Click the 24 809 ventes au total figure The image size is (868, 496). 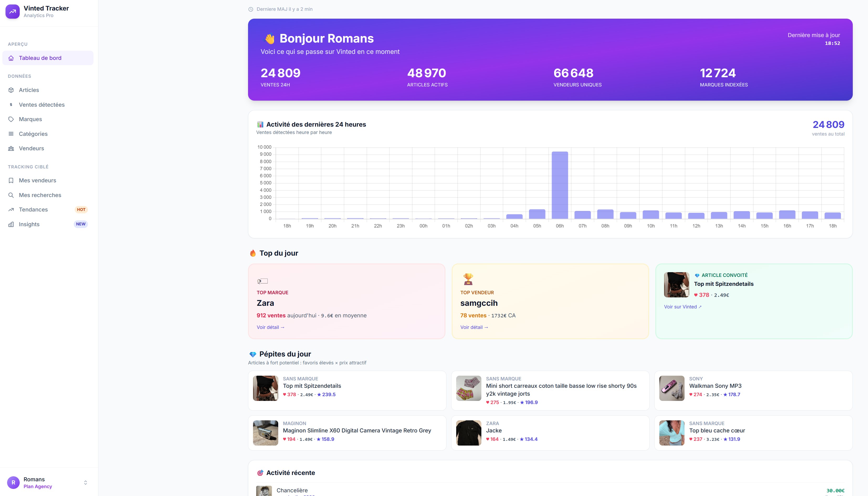(x=828, y=125)
